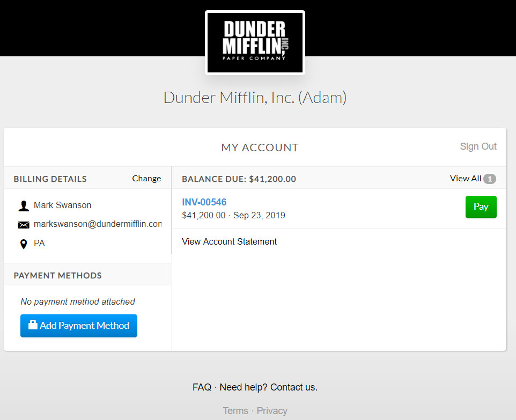Click the Add Payment Method button

[79, 326]
